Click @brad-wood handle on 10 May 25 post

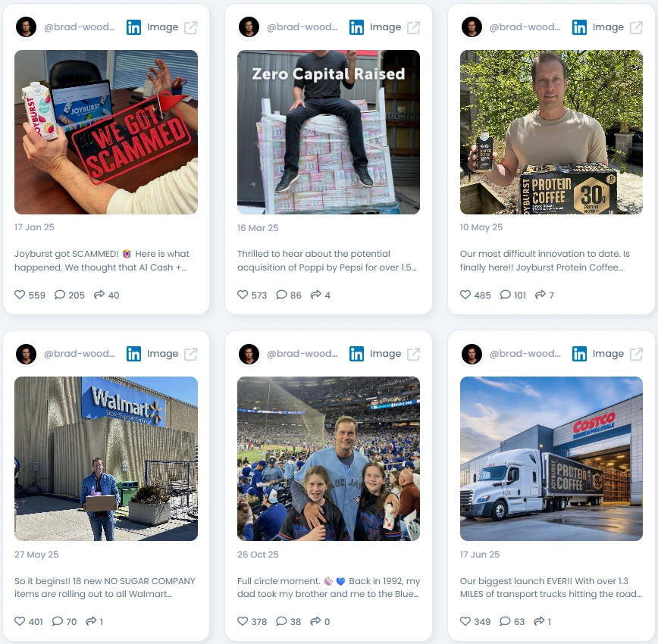tap(525, 27)
